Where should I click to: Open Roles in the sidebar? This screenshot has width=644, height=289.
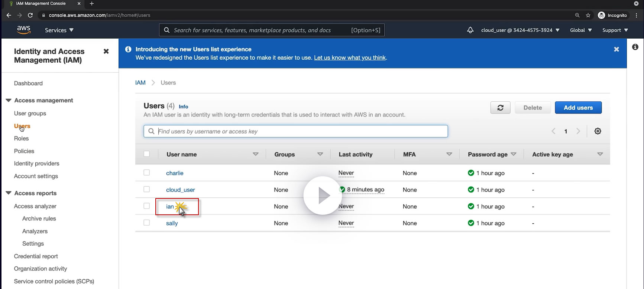[21, 138]
